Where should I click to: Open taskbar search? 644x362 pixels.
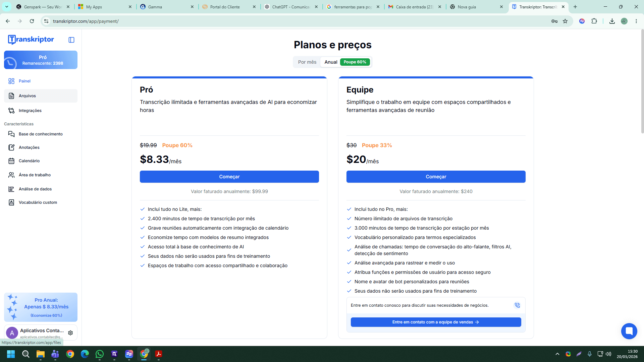(x=26, y=354)
